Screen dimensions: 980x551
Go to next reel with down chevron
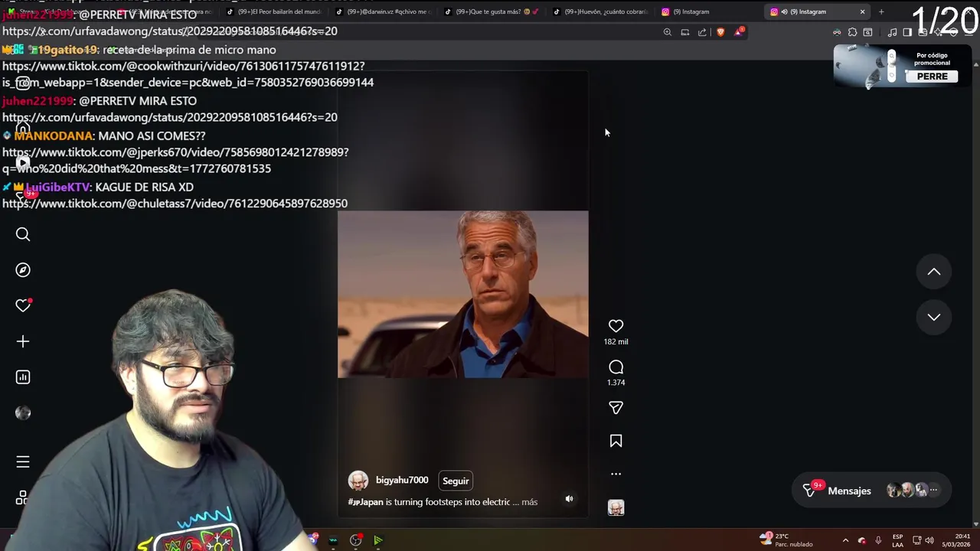[x=934, y=317]
